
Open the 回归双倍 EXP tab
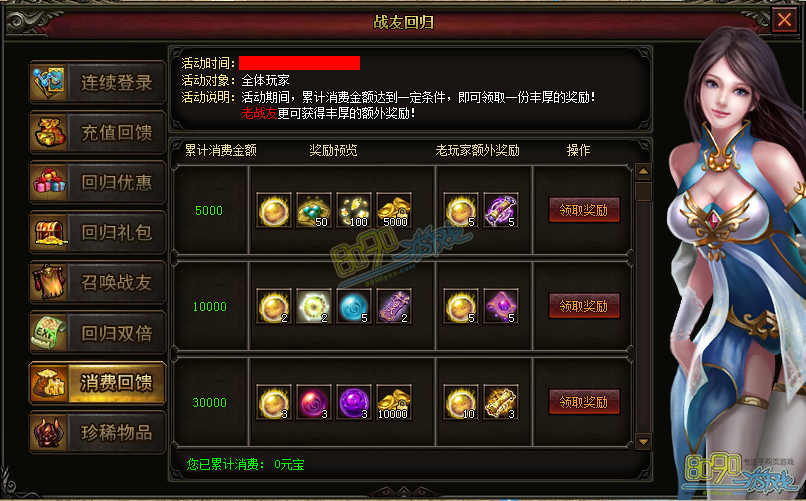click(98, 332)
